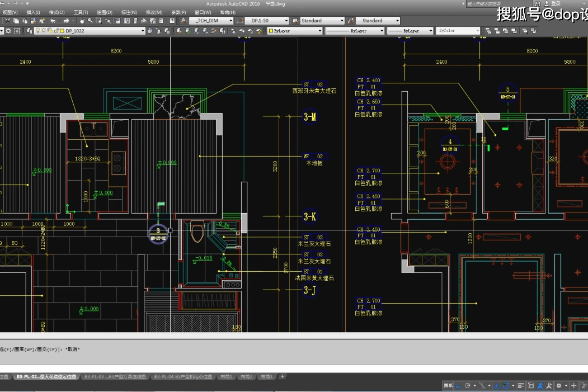588x392 pixels.
Task: Click the Zoom Previous icon
Action: [108, 21]
